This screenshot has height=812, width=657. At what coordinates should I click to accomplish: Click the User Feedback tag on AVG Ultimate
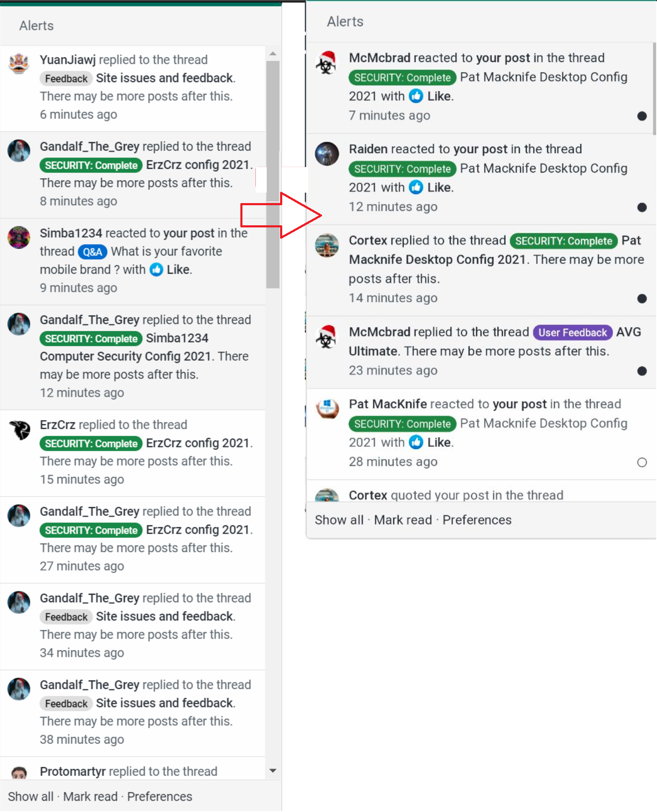point(572,333)
